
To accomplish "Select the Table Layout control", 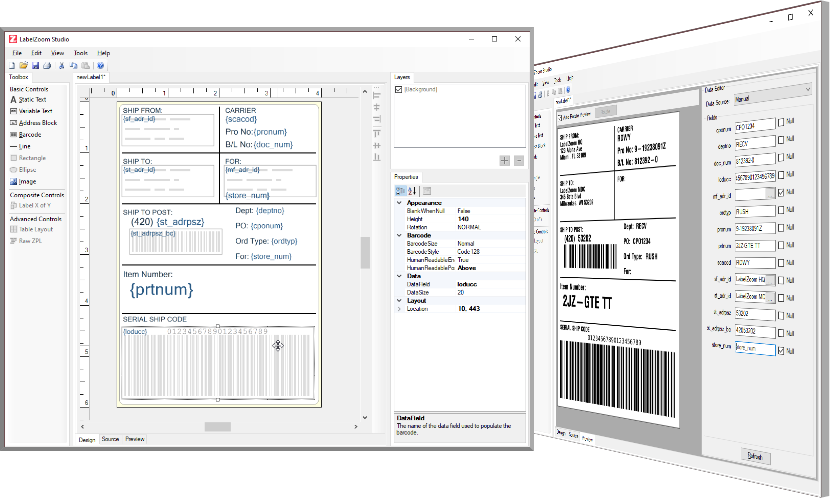I will 32,229.
